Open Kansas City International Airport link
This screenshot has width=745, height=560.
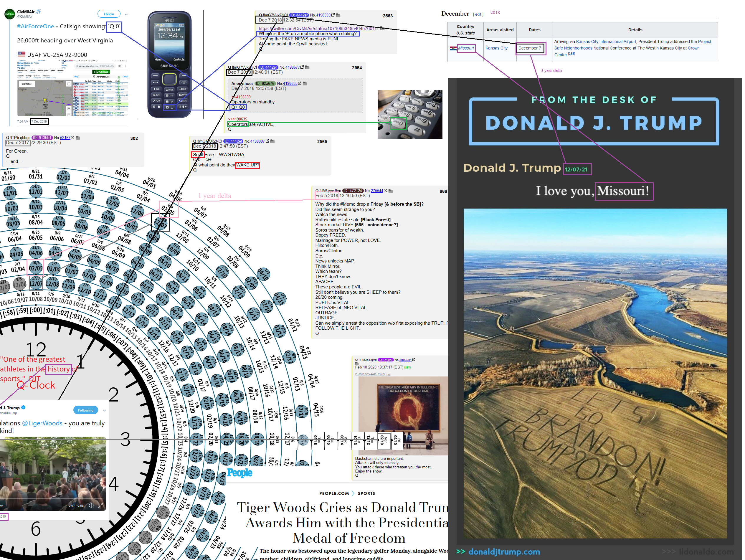[606, 42]
